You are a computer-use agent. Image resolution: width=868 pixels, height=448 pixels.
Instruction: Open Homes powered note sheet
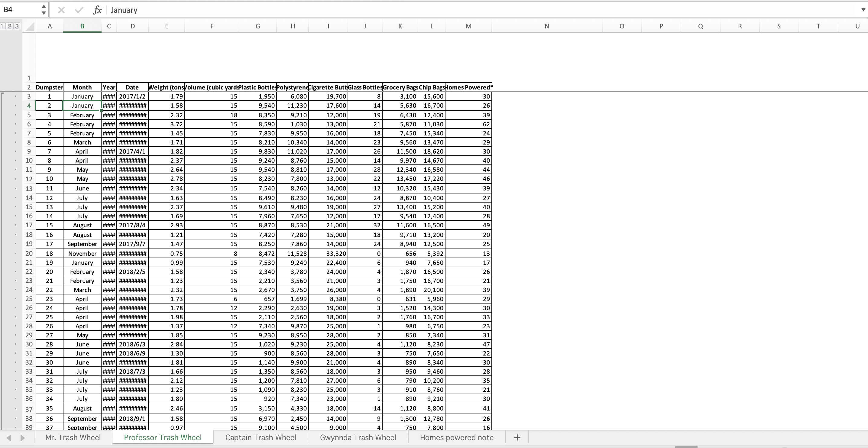(x=457, y=437)
